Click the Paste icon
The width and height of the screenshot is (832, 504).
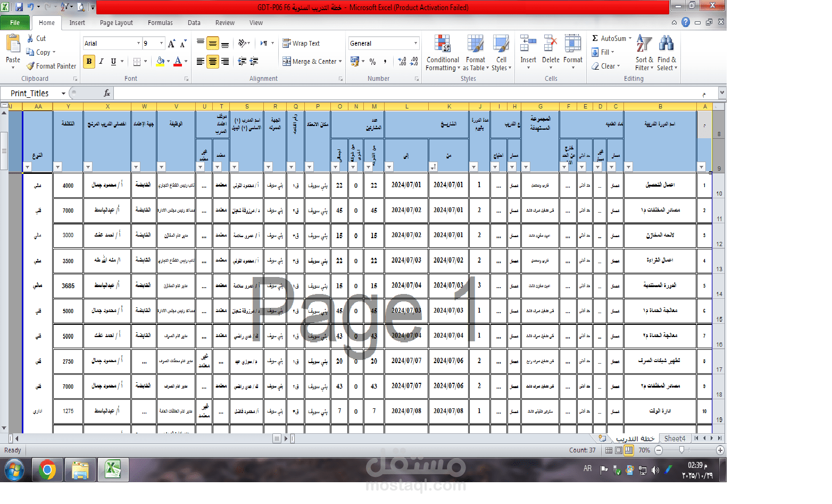pyautogui.click(x=13, y=44)
